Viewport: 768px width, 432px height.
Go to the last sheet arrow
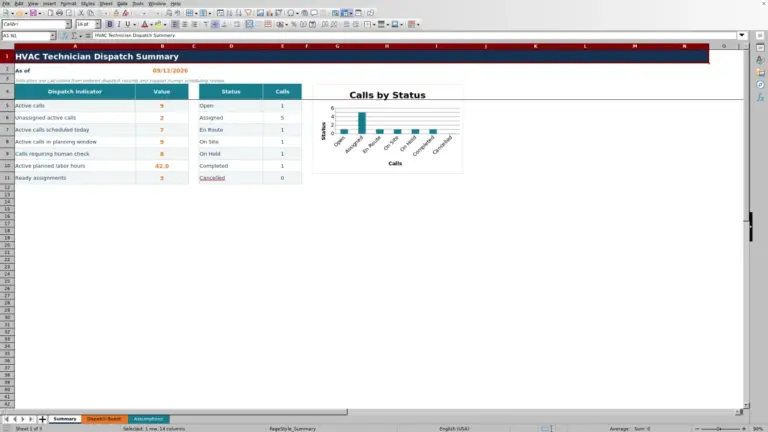point(31,419)
